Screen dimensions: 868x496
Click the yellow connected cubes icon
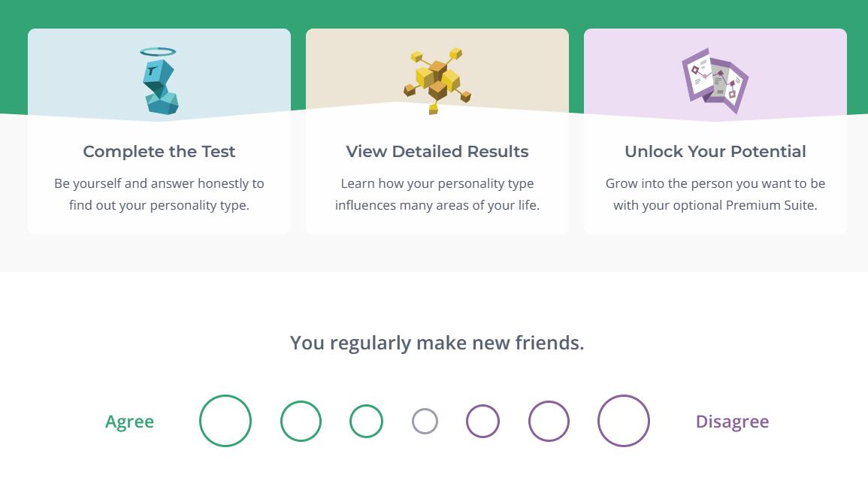pyautogui.click(x=437, y=81)
